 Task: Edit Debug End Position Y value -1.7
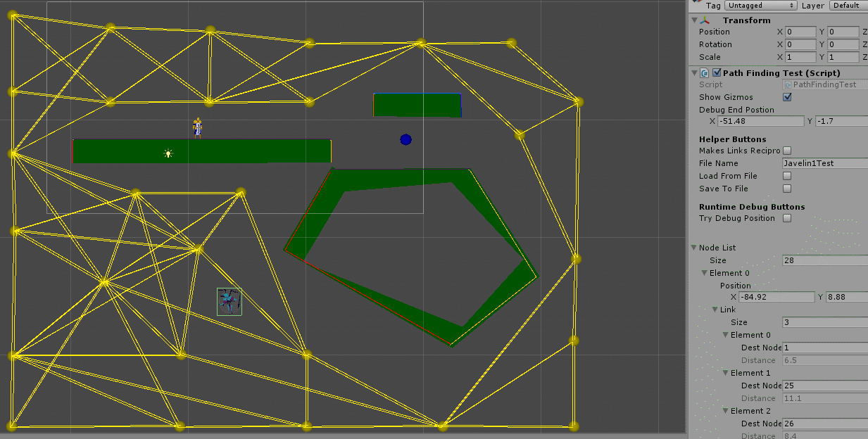pyautogui.click(x=842, y=121)
